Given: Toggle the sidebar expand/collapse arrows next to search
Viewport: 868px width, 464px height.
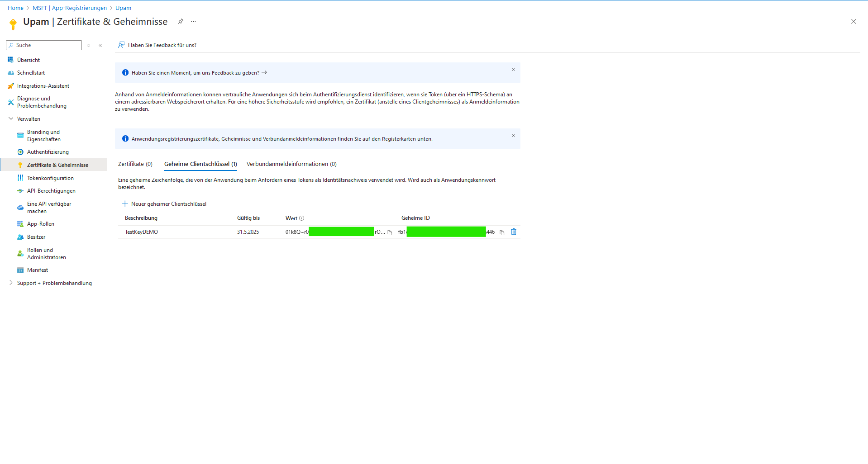Looking at the screenshot, I should point(89,45).
